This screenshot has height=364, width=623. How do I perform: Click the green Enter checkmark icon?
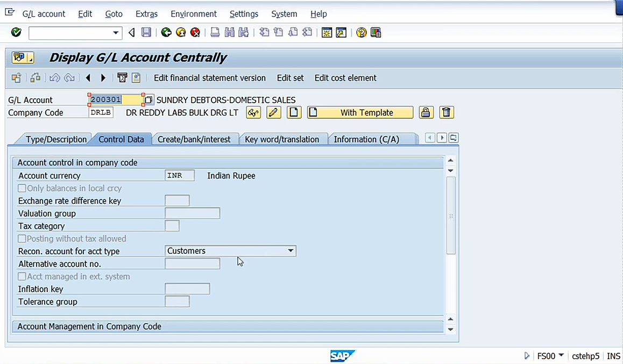tap(16, 32)
